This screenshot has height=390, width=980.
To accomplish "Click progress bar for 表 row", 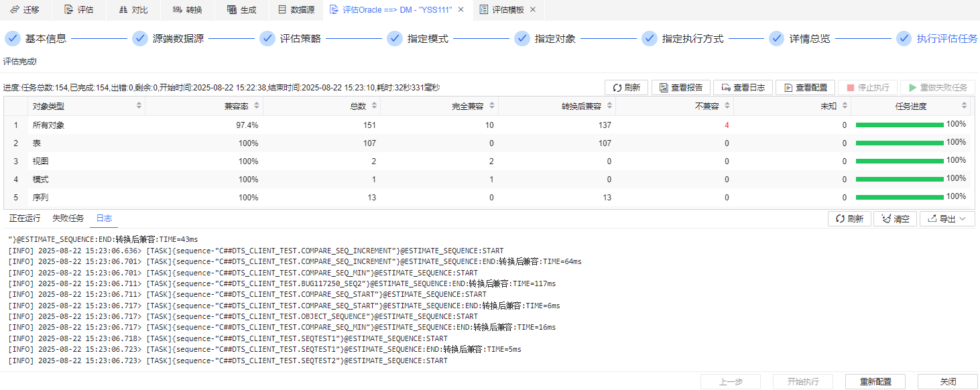I will (x=900, y=143).
